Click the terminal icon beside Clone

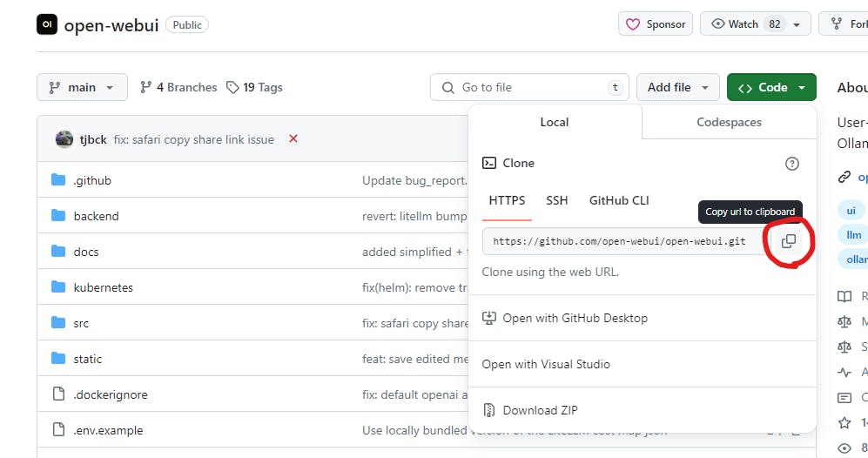tap(488, 163)
